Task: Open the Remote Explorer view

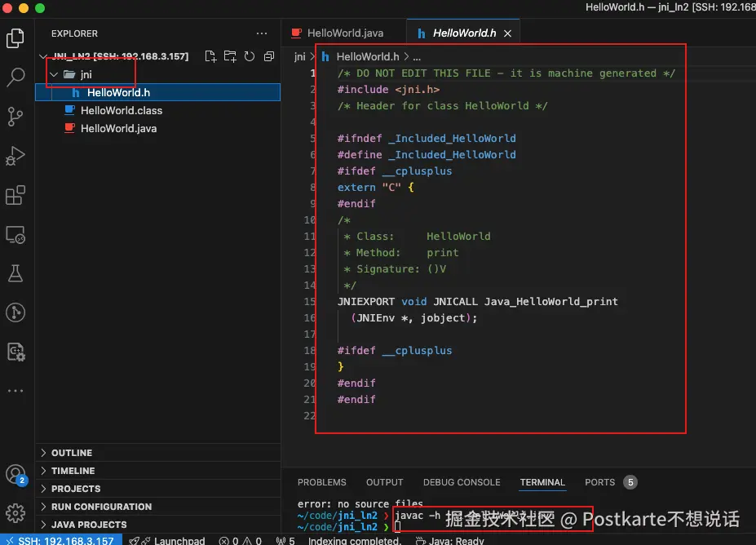Action: 15,235
